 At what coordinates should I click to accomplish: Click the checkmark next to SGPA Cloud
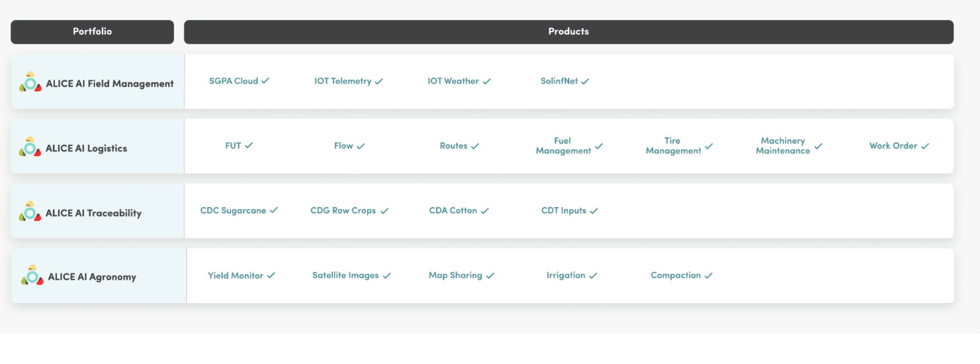pos(265,81)
